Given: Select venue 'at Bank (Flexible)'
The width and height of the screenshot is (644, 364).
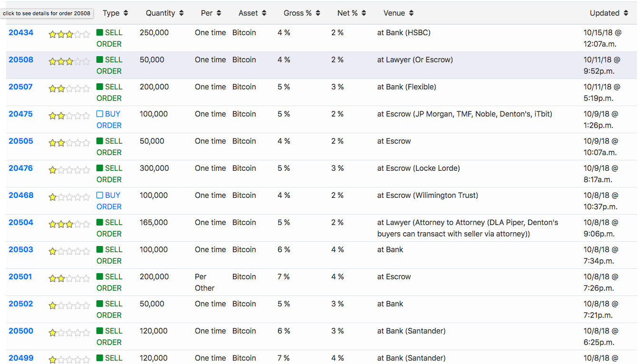Looking at the screenshot, I should click(x=407, y=87).
